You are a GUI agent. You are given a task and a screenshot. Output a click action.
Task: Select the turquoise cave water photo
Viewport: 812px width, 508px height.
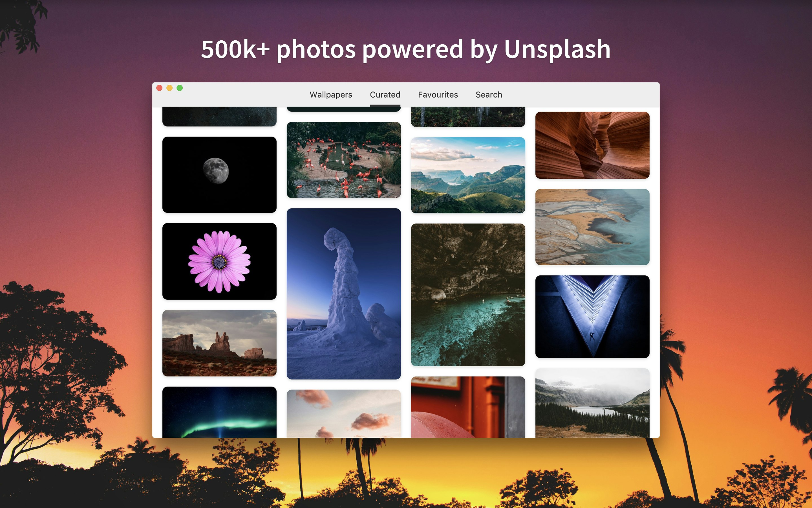[468, 295]
